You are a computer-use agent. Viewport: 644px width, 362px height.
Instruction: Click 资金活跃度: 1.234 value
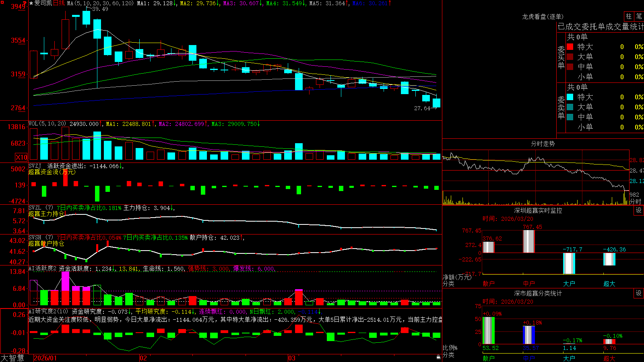[87, 269]
